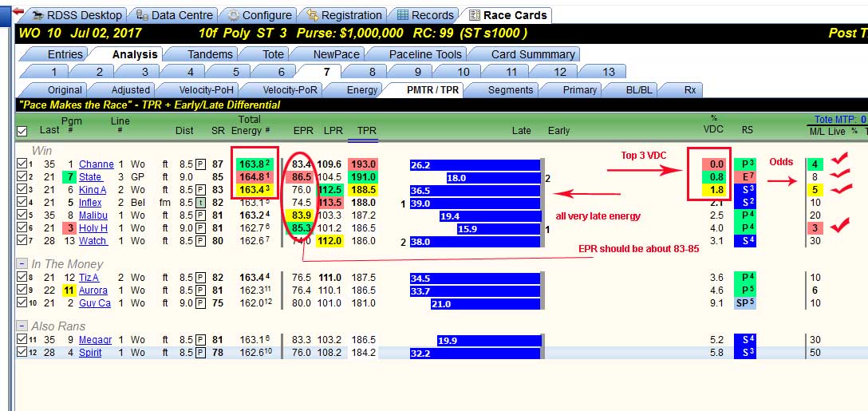Click the green M/L odds 4 cell

coord(815,164)
